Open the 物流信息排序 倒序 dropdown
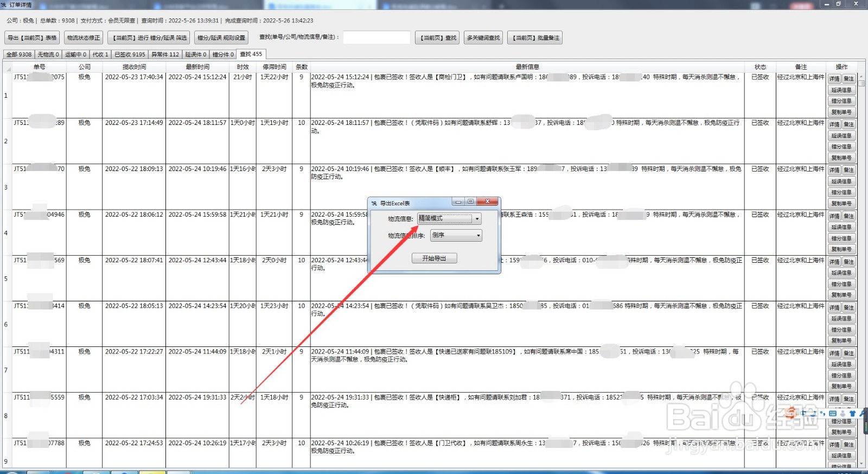The image size is (868, 474). point(456,236)
